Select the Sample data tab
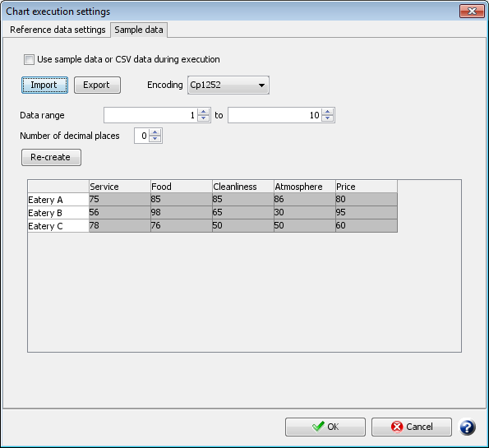489x448 pixels. 139,30
